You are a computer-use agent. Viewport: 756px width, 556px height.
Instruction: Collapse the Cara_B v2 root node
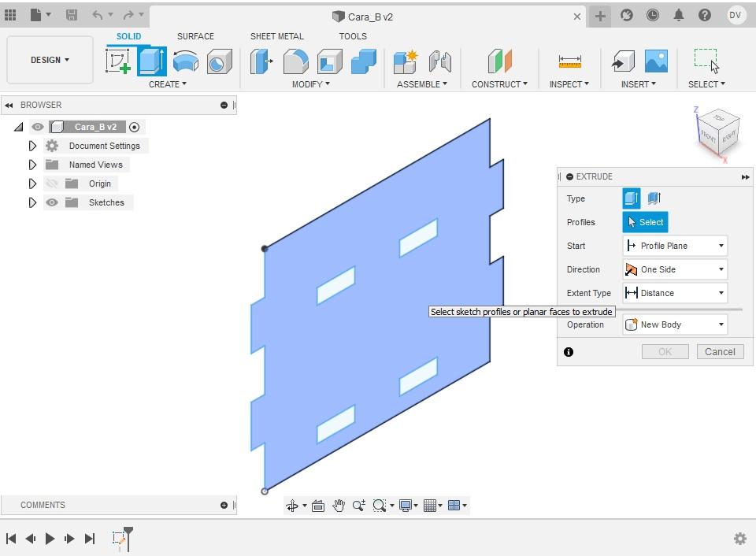pos(18,127)
